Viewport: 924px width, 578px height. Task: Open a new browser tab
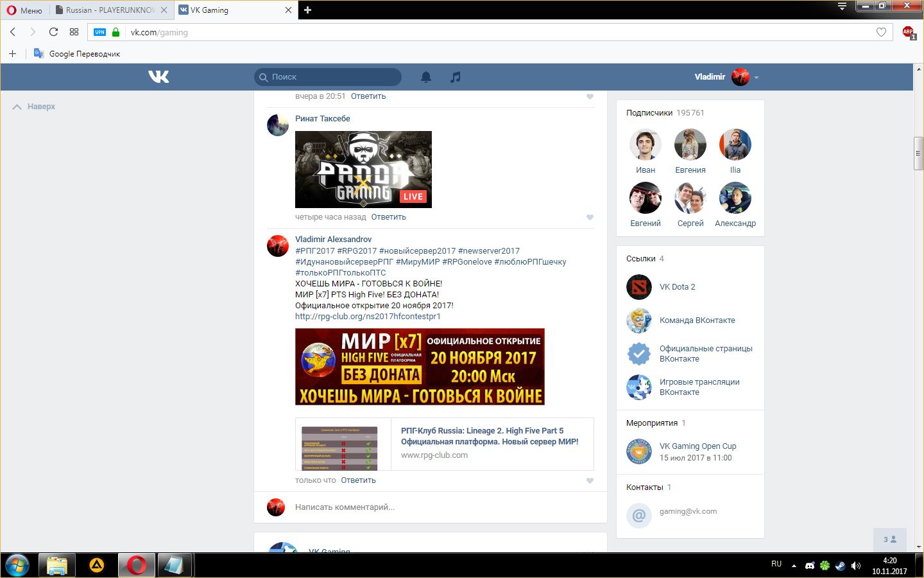tap(307, 10)
